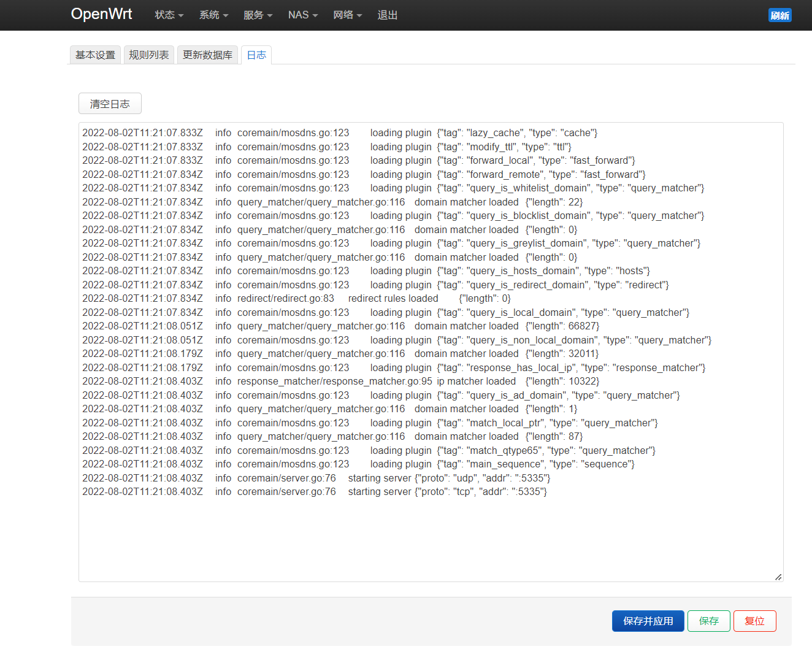The height and width of the screenshot is (660, 812).
Task: Switch to the 基本设置 tab
Action: pyautogui.click(x=95, y=55)
